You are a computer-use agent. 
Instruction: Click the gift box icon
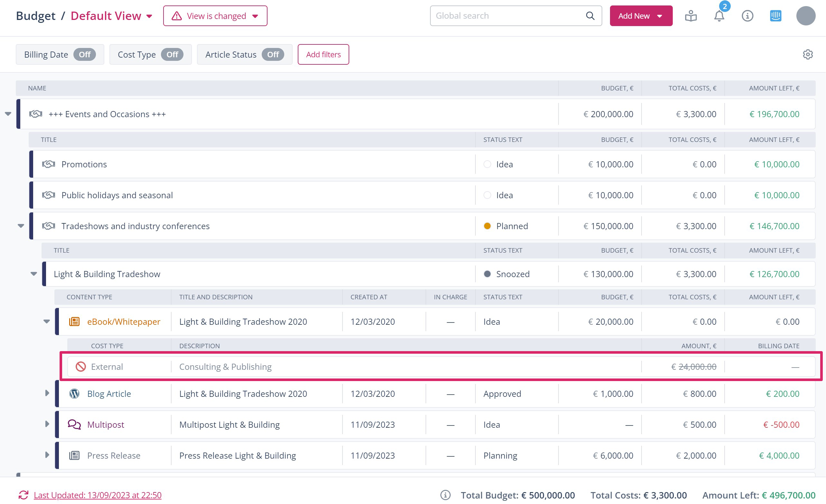tap(690, 16)
